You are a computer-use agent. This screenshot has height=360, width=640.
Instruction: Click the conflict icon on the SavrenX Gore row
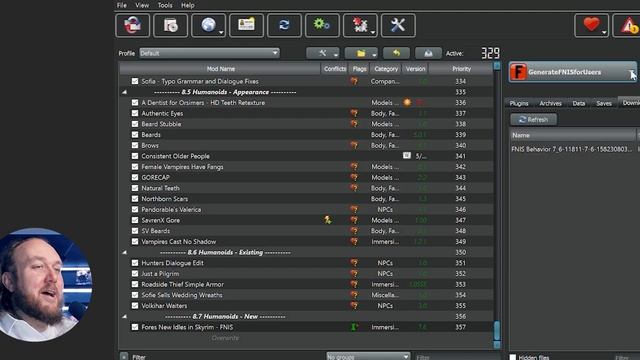click(x=327, y=220)
